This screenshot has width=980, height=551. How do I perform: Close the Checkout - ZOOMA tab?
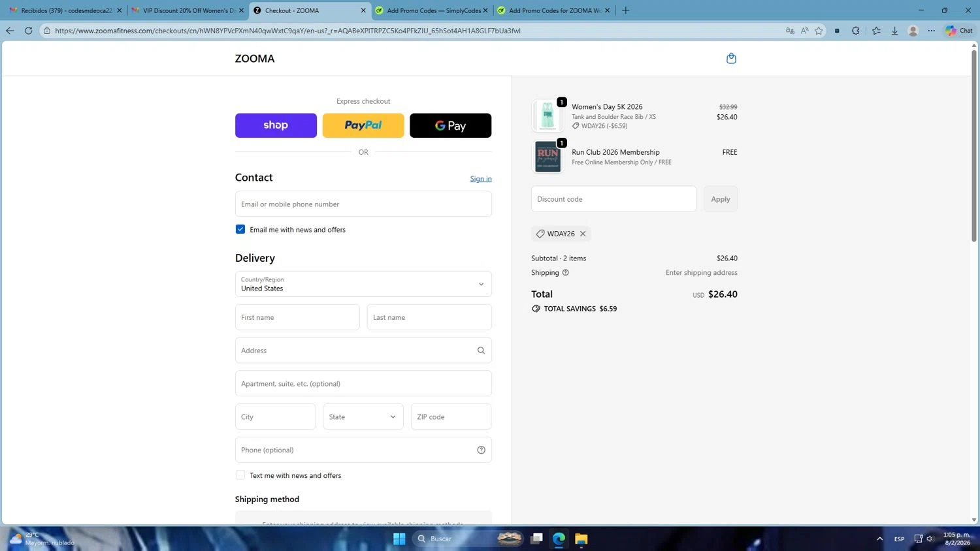[363, 10]
